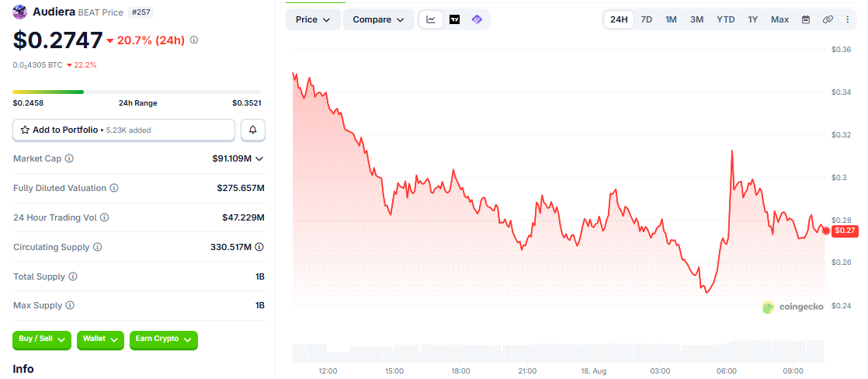This screenshot has height=379, width=868.
Task: Click the BTC price 22.2% change text
Action: pos(82,64)
